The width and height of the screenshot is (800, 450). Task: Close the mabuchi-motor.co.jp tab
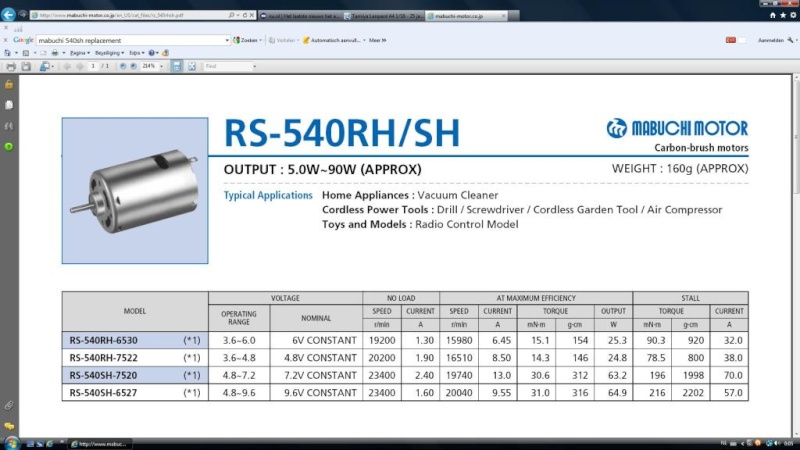(504, 16)
